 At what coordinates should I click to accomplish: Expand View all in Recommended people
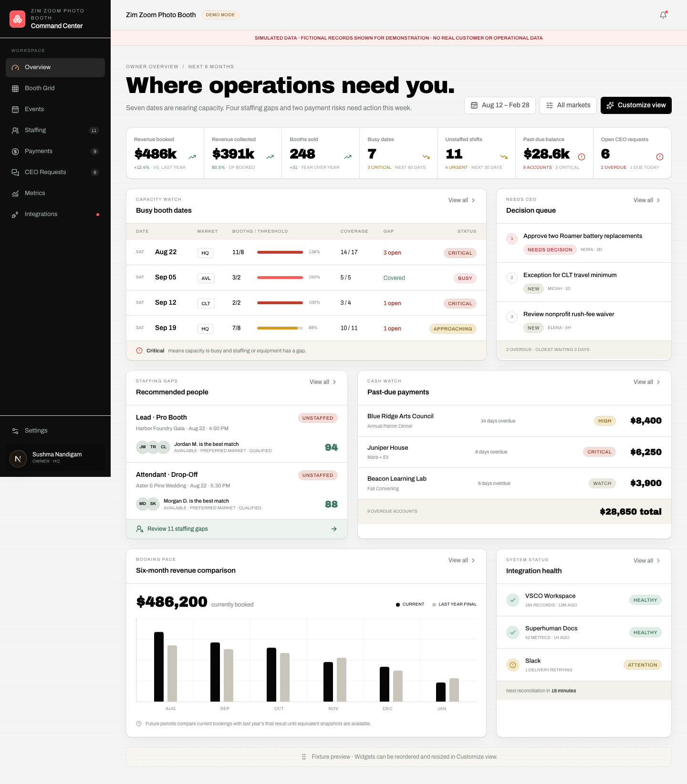[323, 382]
